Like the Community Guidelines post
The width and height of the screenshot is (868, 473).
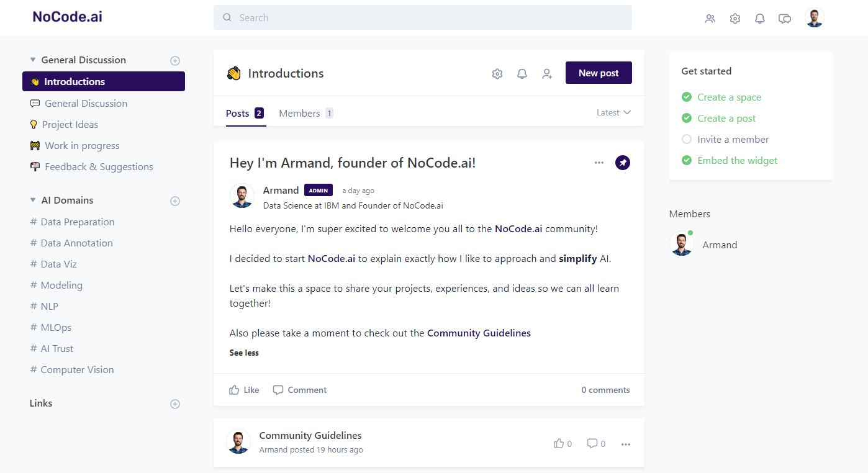pos(562,444)
